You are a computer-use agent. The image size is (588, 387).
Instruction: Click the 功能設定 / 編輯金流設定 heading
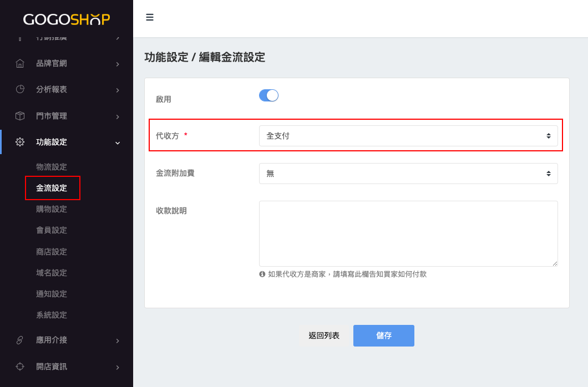coord(205,57)
